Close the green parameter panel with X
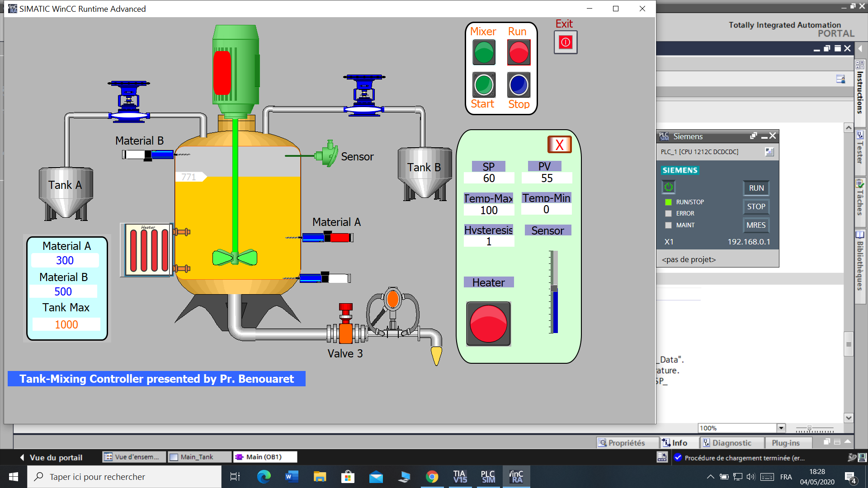This screenshot has height=488, width=868. [x=560, y=145]
